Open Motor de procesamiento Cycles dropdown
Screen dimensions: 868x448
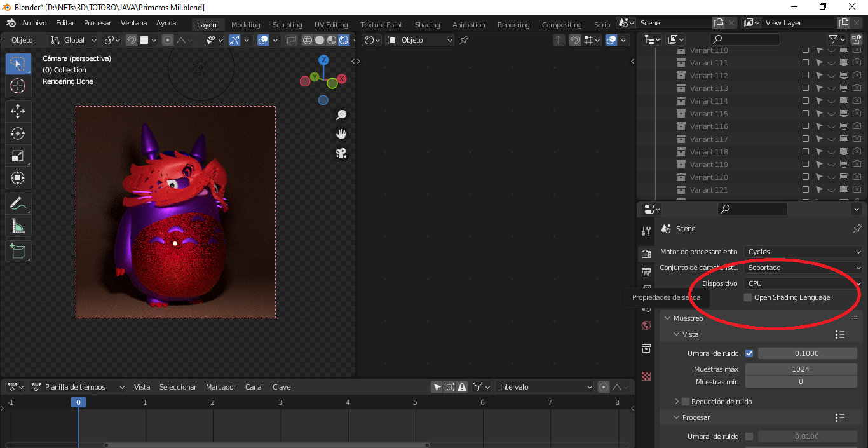click(x=803, y=252)
